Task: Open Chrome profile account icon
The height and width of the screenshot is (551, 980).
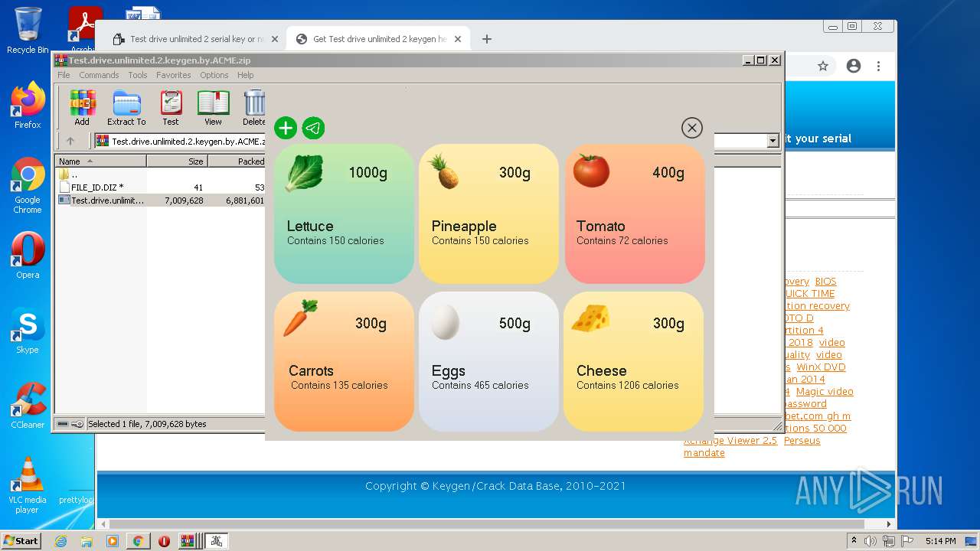Action: [854, 67]
